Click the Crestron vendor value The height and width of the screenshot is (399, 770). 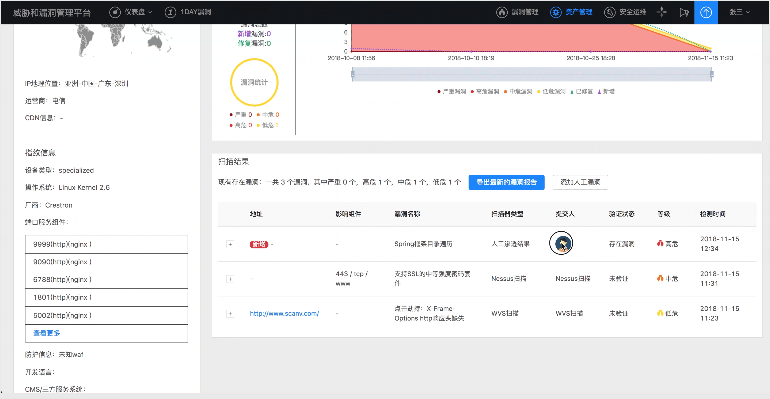59,205
